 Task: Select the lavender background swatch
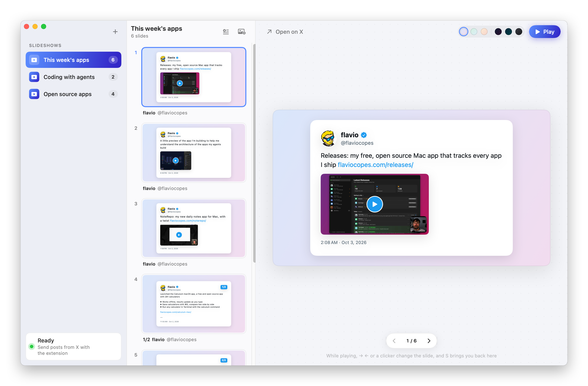pos(463,32)
